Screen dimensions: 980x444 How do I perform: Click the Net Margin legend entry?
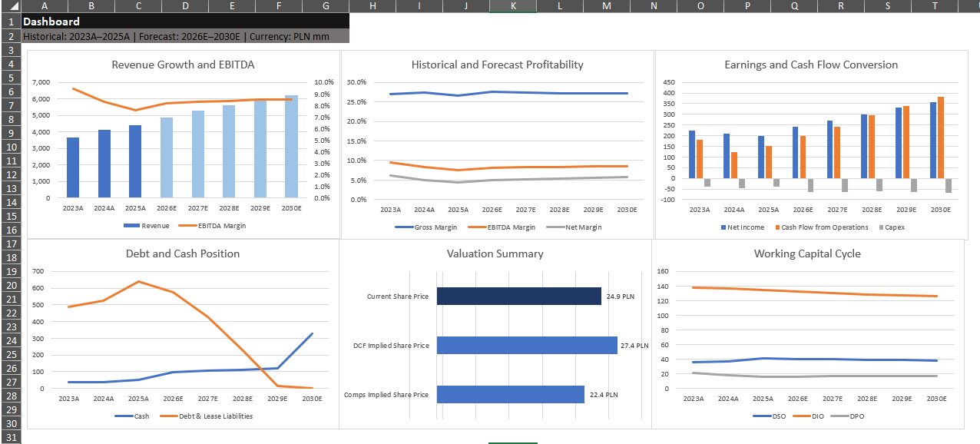coord(573,227)
